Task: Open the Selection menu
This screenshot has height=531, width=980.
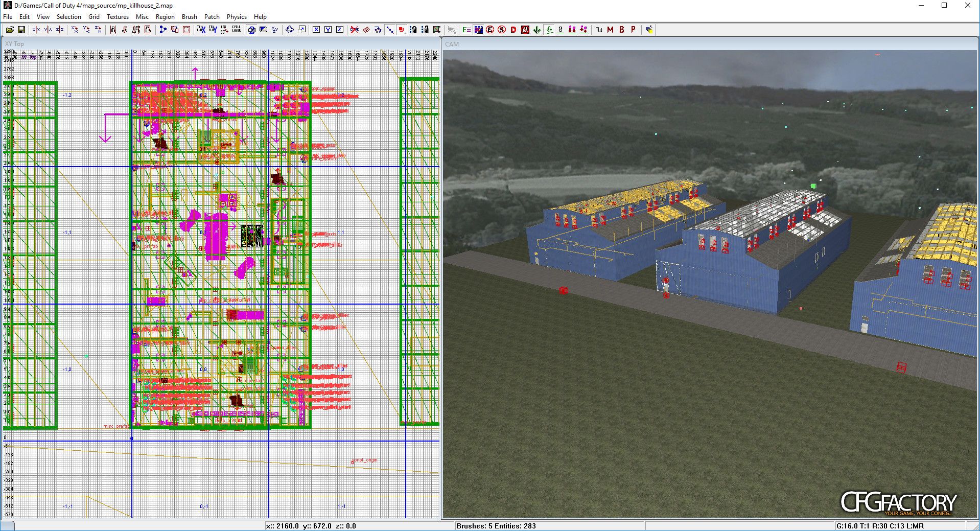Action: (x=69, y=16)
